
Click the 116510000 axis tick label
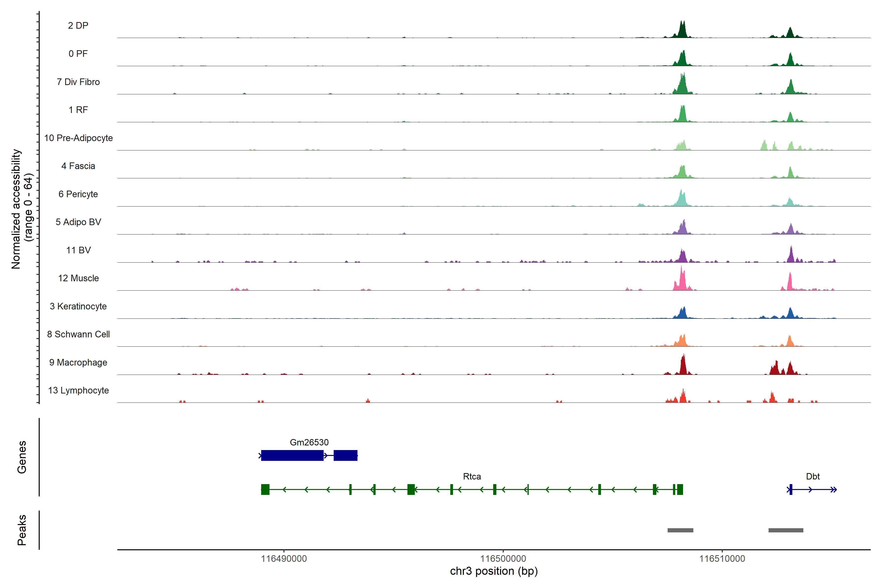point(722,558)
